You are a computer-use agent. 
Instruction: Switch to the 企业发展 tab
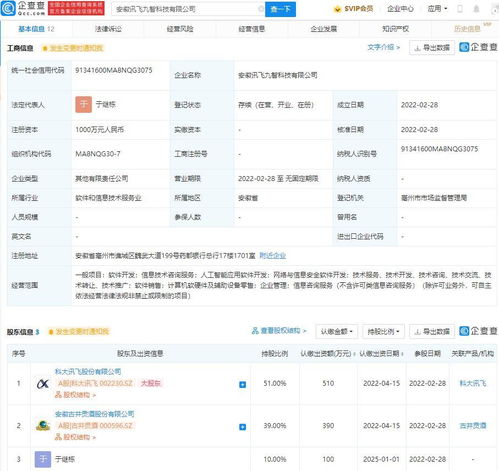[x=324, y=29]
